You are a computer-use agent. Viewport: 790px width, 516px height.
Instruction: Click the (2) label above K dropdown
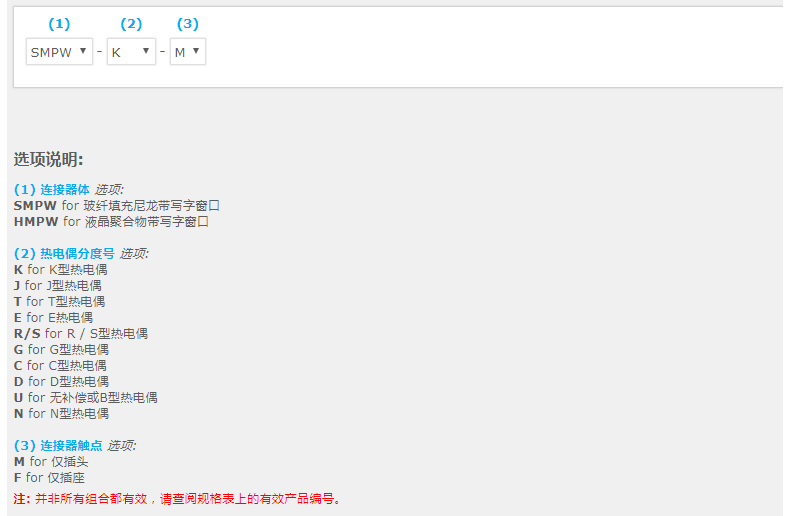point(131,24)
